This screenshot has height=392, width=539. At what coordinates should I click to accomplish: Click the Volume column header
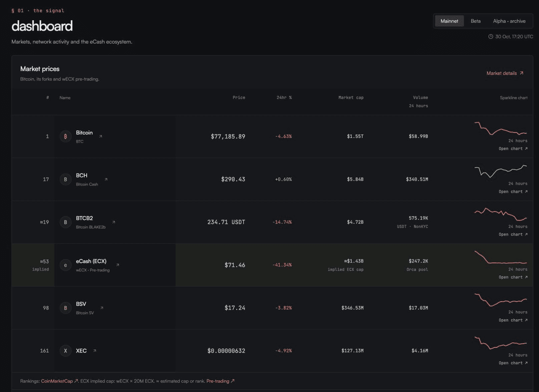pos(420,98)
